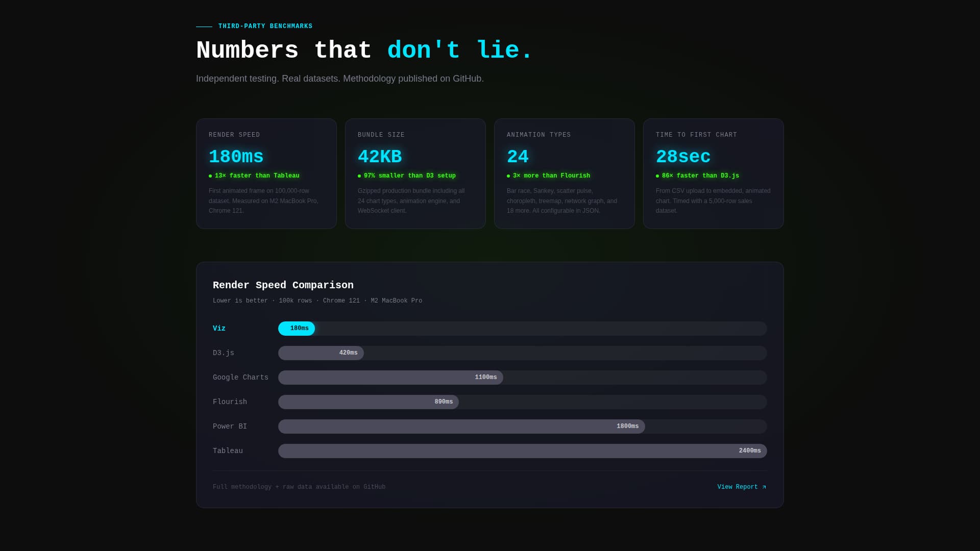Click the 'Independent testing. Real datasets.' subtitle

(340, 79)
